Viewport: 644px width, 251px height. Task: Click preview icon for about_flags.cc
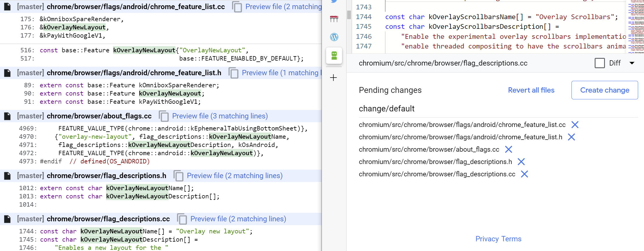164,116
